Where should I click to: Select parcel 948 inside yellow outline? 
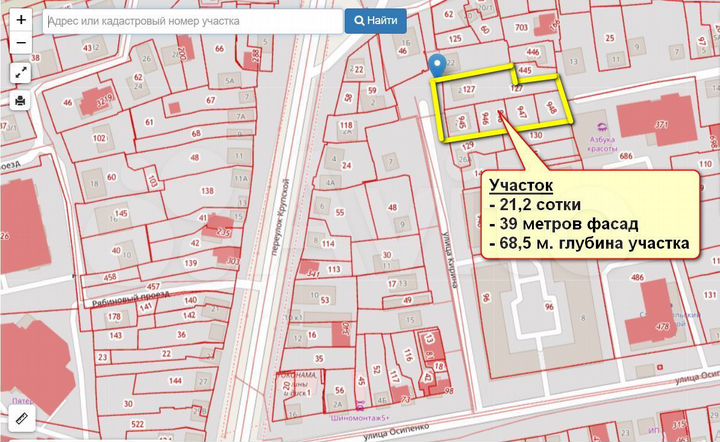552,107
